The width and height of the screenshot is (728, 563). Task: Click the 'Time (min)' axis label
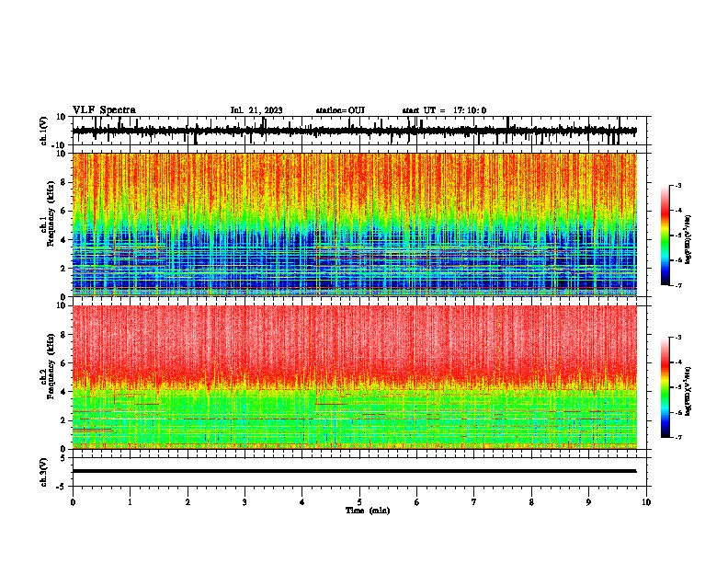point(368,511)
